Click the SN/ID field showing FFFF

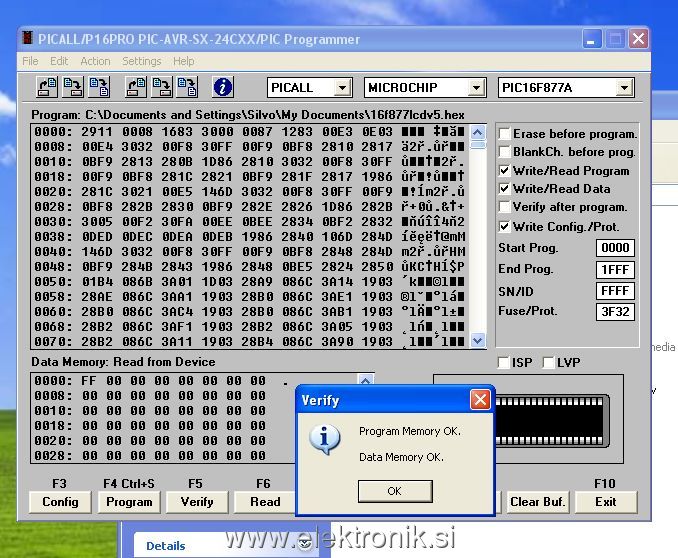(615, 290)
